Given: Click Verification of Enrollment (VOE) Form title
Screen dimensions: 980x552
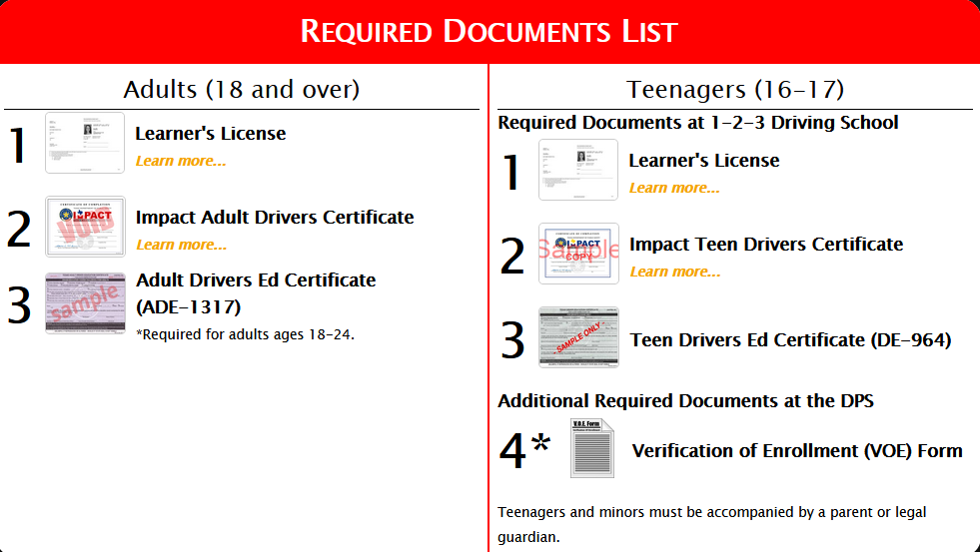Looking at the screenshot, I should click(797, 451).
